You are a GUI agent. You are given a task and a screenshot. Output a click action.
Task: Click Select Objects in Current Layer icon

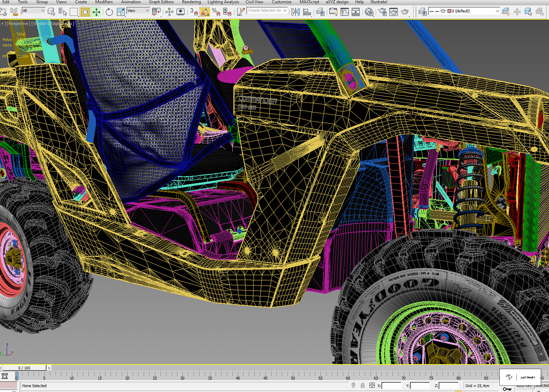click(528, 12)
